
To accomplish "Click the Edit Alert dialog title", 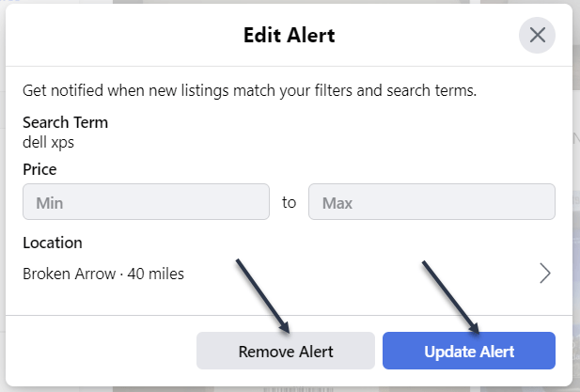I will (x=290, y=37).
